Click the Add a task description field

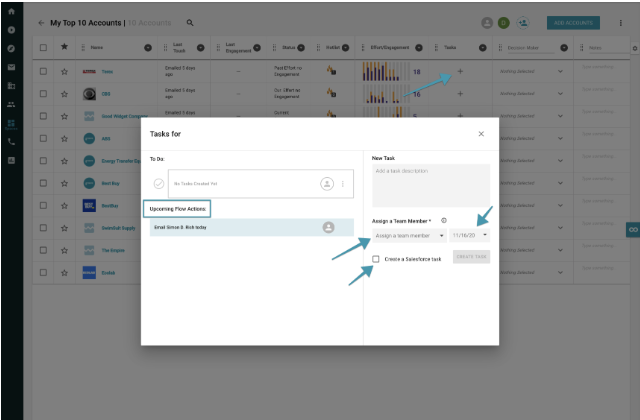pyautogui.click(x=431, y=185)
